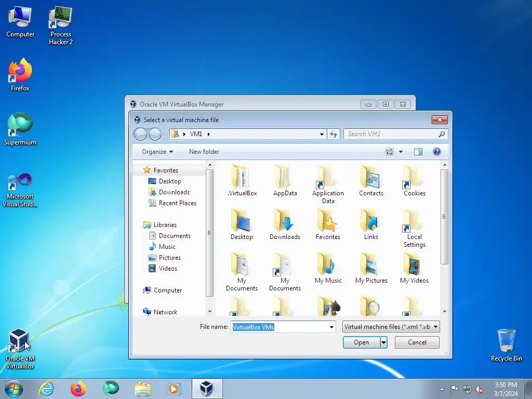The width and height of the screenshot is (532, 399).
Task: Select Documents library in navigation pane
Action: pyautogui.click(x=170, y=236)
